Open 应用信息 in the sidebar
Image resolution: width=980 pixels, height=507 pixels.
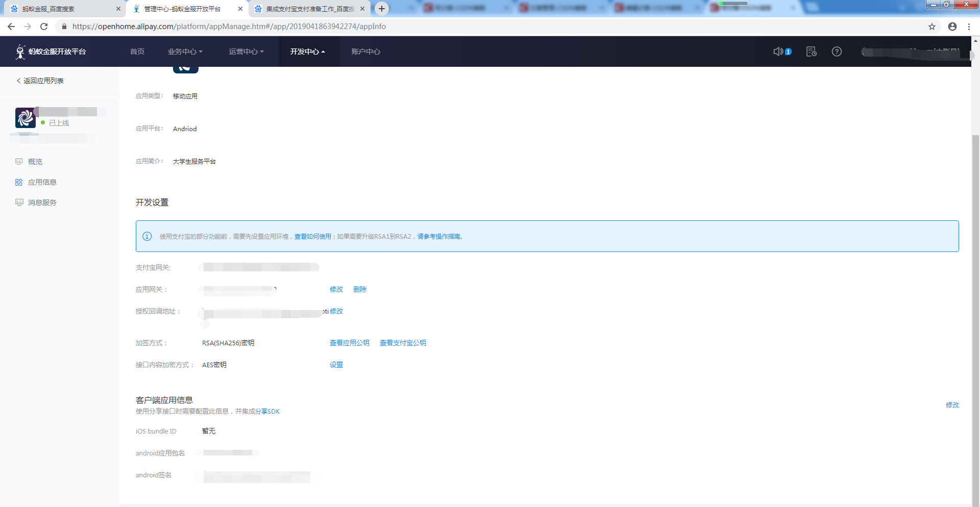42,182
